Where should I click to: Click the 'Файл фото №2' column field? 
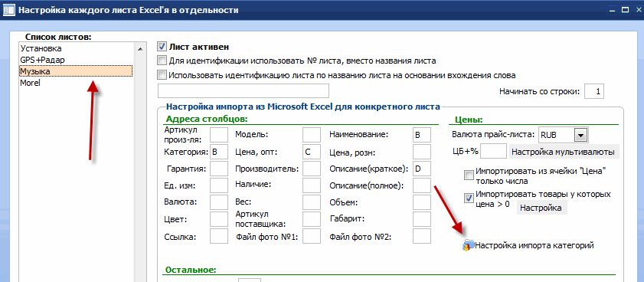tap(422, 236)
